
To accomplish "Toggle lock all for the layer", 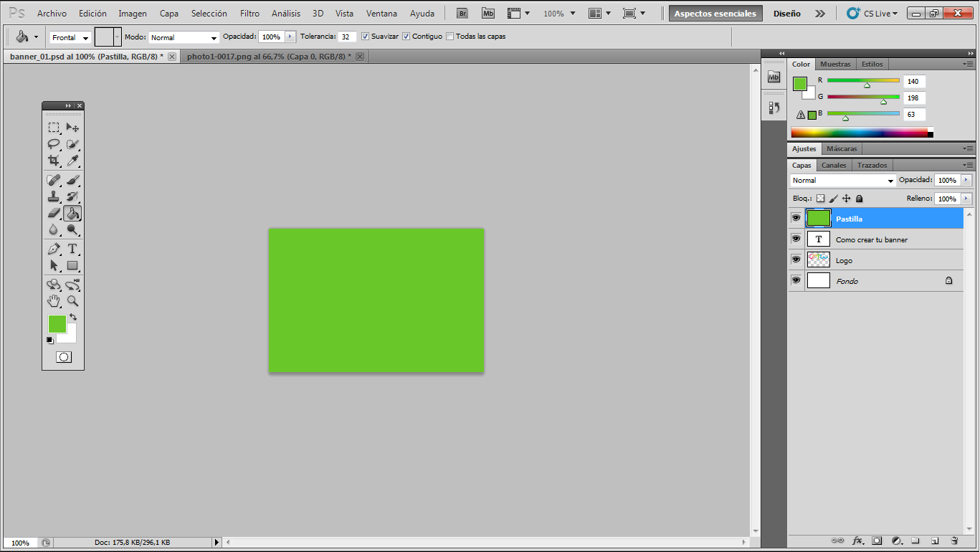I will click(x=860, y=199).
